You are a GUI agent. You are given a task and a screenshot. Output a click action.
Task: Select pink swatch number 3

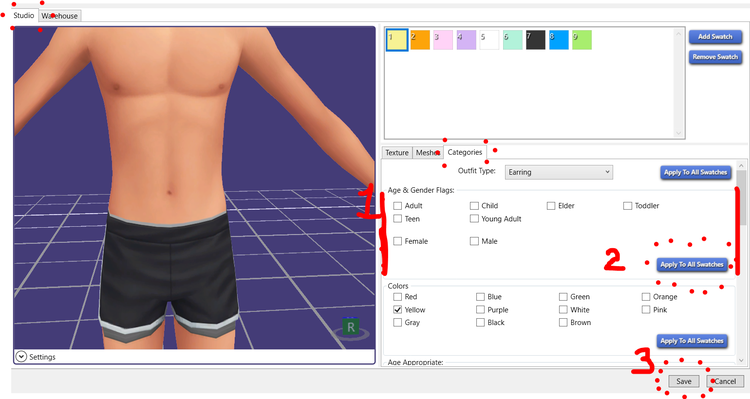(x=443, y=40)
